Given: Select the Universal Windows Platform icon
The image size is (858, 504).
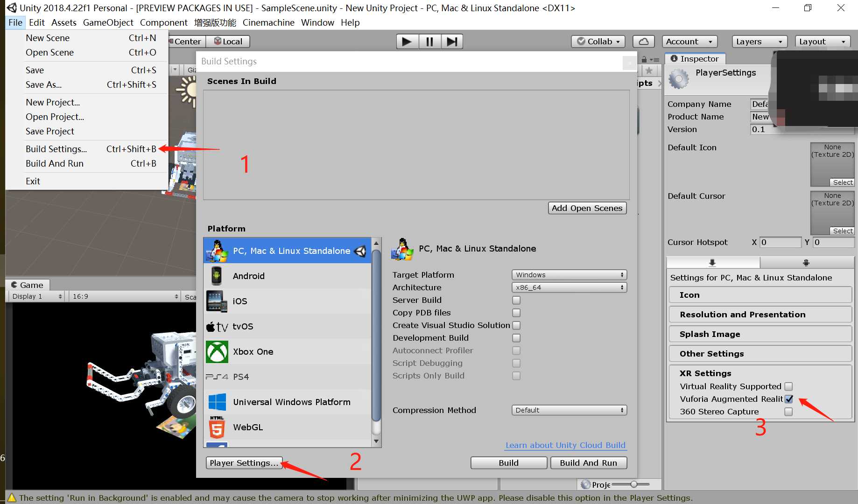Looking at the screenshot, I should pyautogui.click(x=217, y=402).
